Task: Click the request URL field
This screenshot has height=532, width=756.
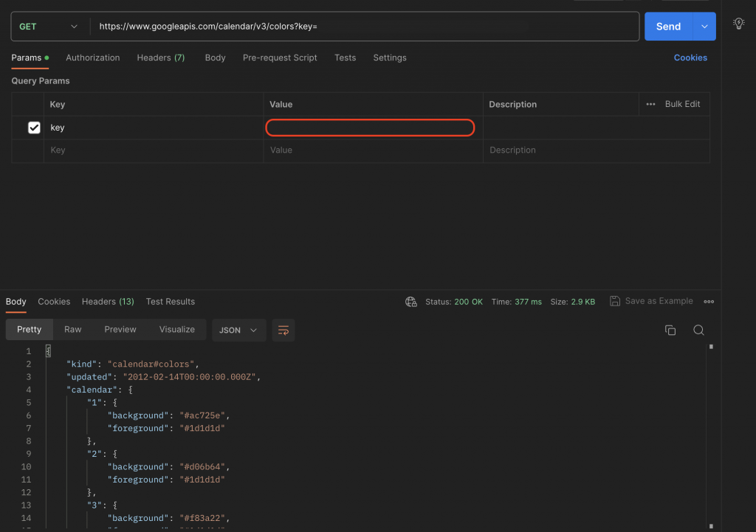Action: 366,27
